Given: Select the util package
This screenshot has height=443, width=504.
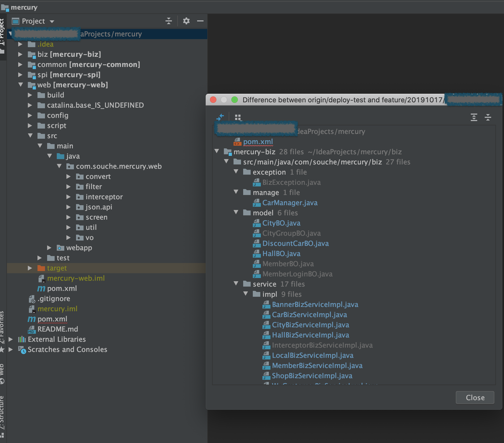Looking at the screenshot, I should 91,227.
